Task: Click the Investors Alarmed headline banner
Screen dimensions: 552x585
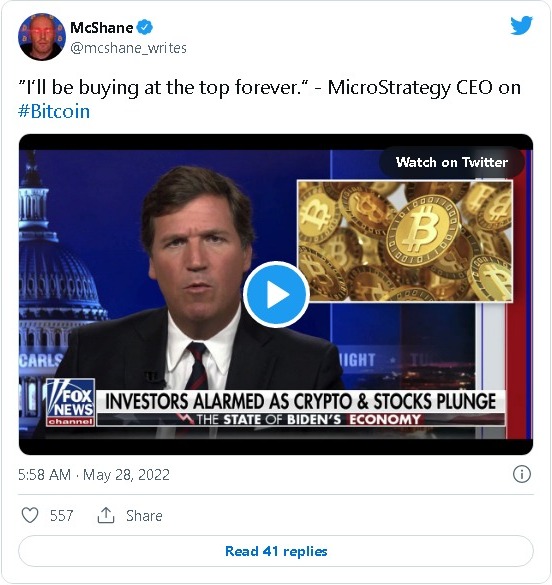Action: (x=301, y=401)
